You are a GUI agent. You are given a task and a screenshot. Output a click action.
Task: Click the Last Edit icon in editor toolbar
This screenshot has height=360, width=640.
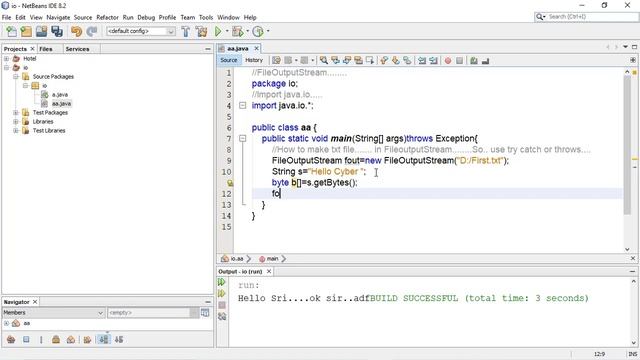(x=276, y=60)
